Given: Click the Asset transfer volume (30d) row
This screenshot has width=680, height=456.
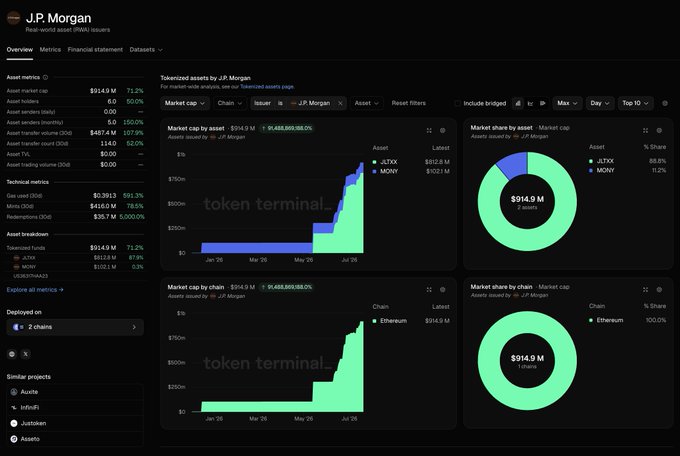Looking at the screenshot, I should pos(75,133).
